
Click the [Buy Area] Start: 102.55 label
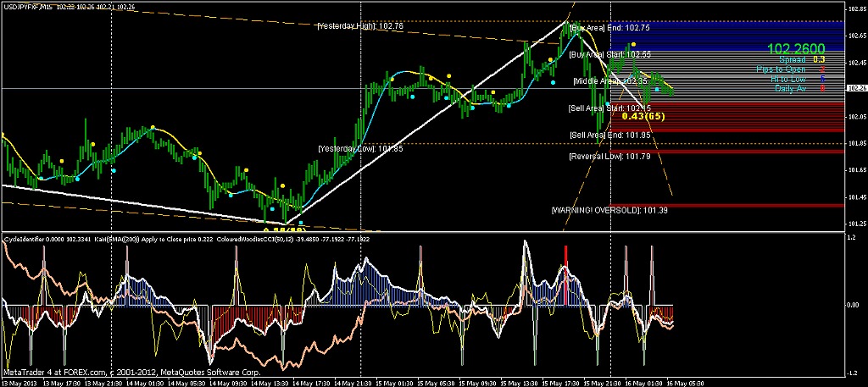[x=610, y=55]
